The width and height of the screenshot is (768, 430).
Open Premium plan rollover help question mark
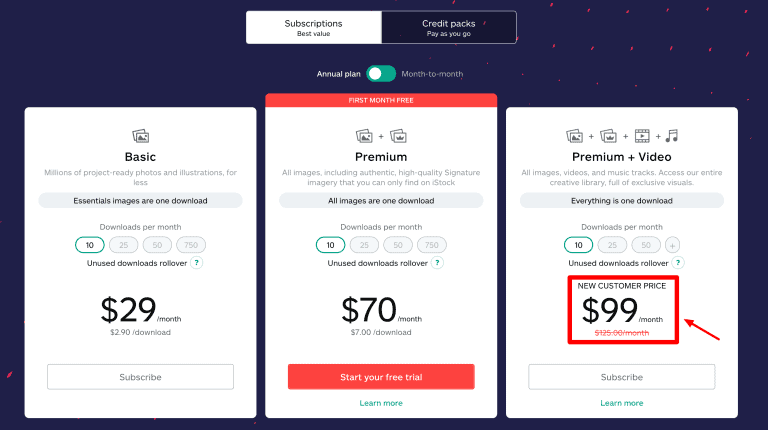[x=437, y=263]
